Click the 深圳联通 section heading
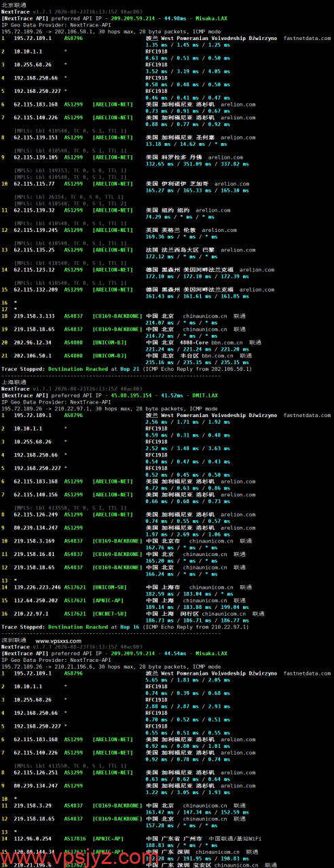 click(14, 640)
